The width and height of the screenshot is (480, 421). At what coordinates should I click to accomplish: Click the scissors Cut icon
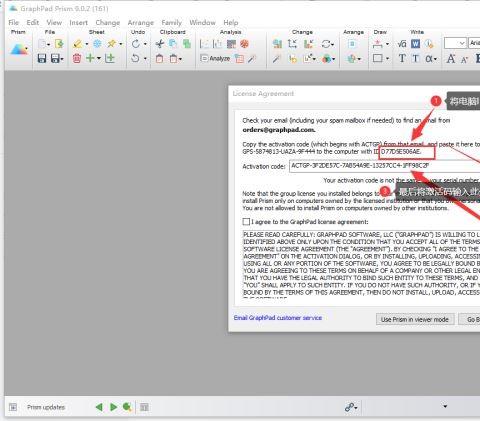160,44
